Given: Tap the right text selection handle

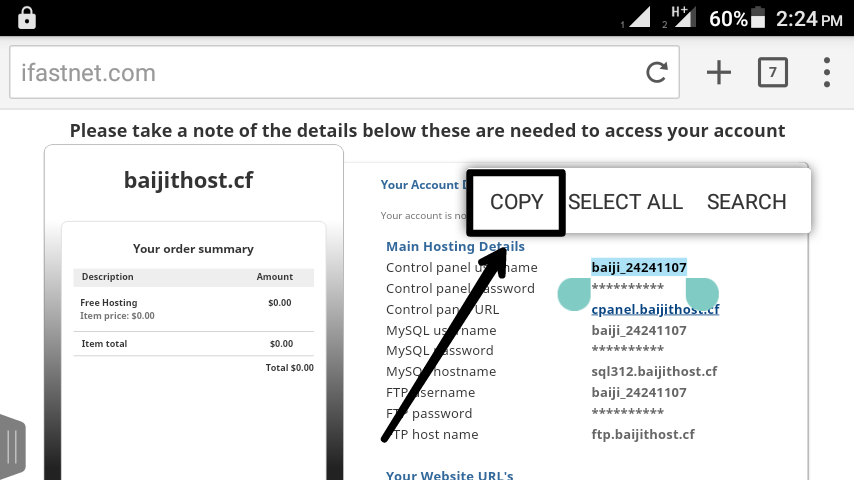Looking at the screenshot, I should 702,293.
